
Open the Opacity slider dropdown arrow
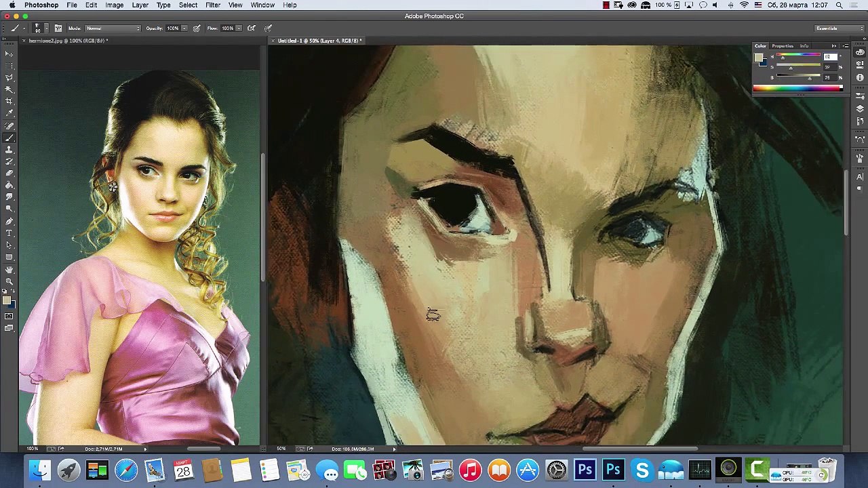click(x=184, y=28)
